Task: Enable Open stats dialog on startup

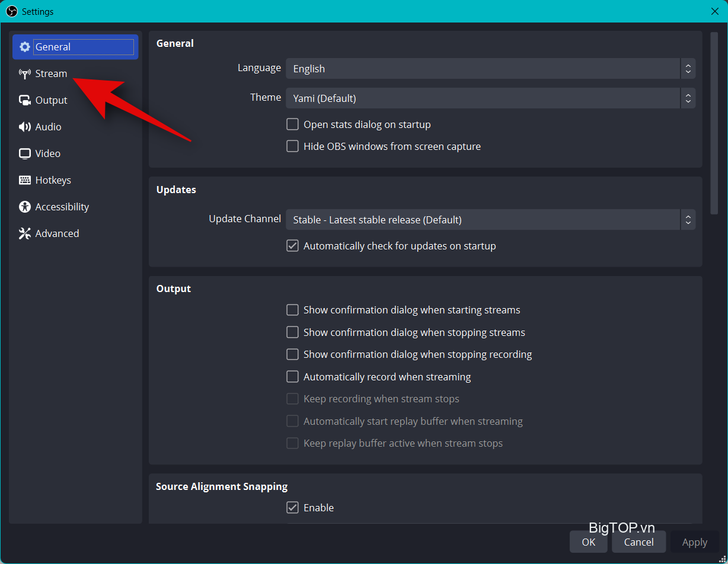Action: point(292,124)
